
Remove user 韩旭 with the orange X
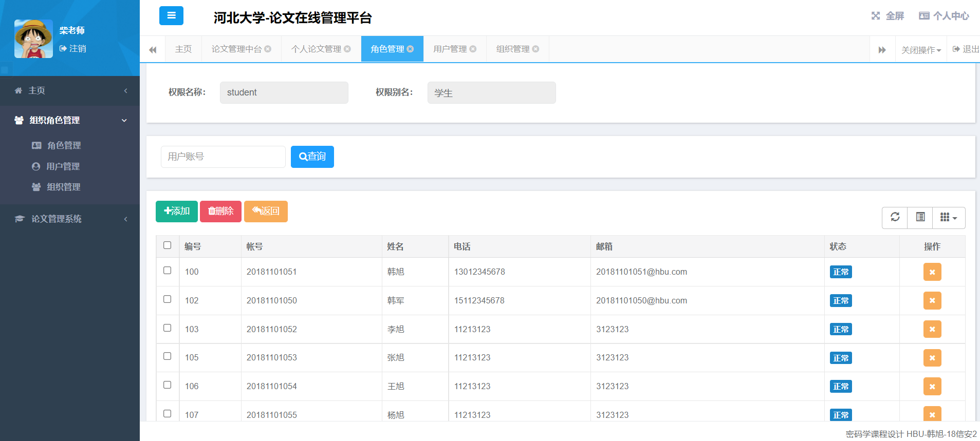pyautogui.click(x=932, y=272)
